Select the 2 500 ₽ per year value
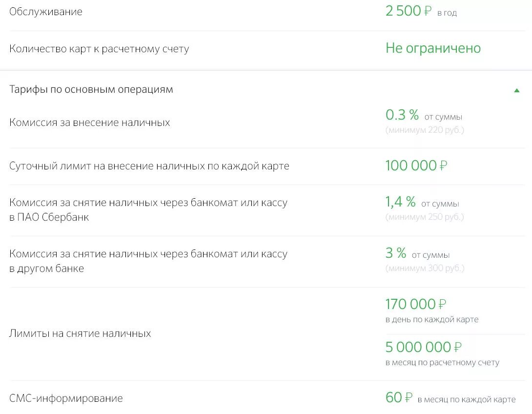Viewport: 532px width, 414px height. pos(409,11)
